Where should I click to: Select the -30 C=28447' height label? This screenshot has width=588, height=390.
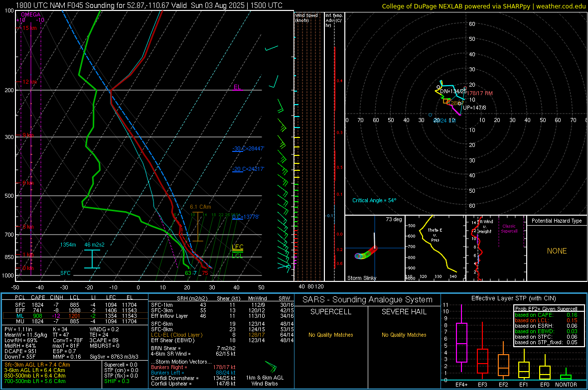pos(248,148)
